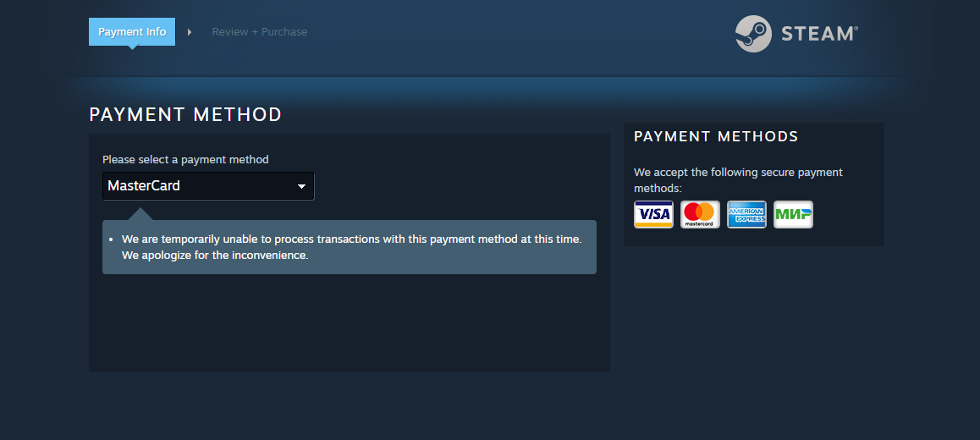Click the circular Steam logo
The width and height of the screenshot is (980, 440).
tap(753, 34)
